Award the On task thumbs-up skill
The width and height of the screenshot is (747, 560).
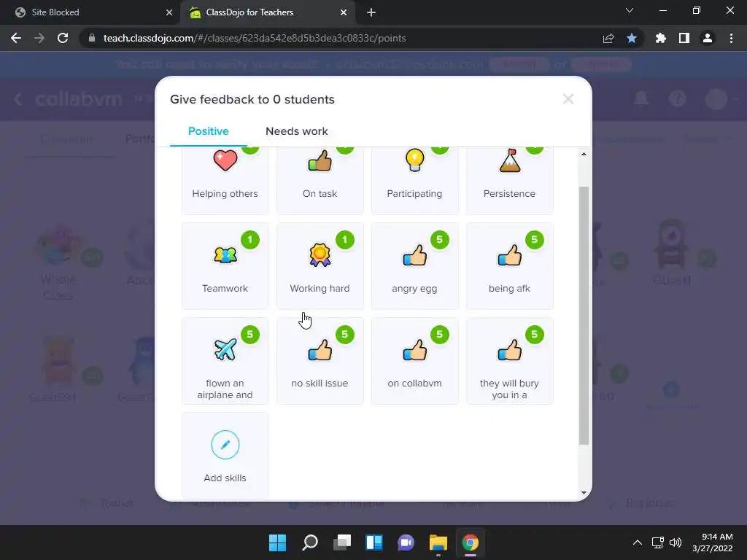[320, 180]
